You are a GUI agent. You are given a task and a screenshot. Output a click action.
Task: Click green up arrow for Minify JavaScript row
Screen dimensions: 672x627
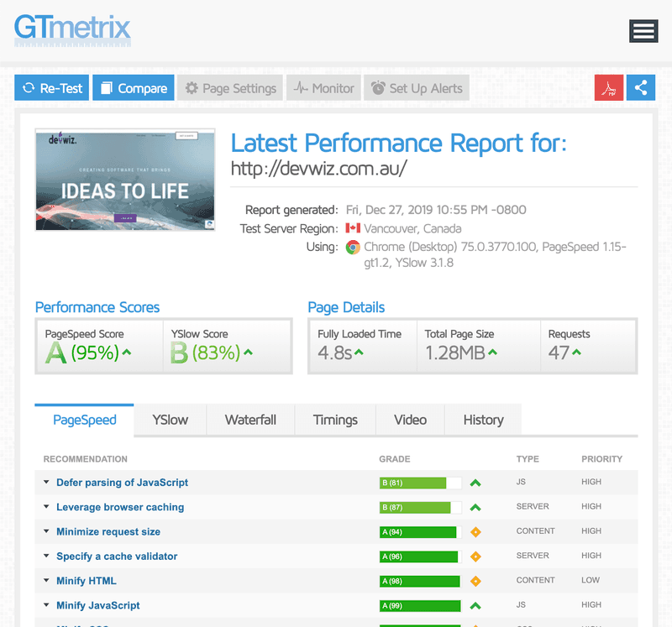(x=475, y=606)
